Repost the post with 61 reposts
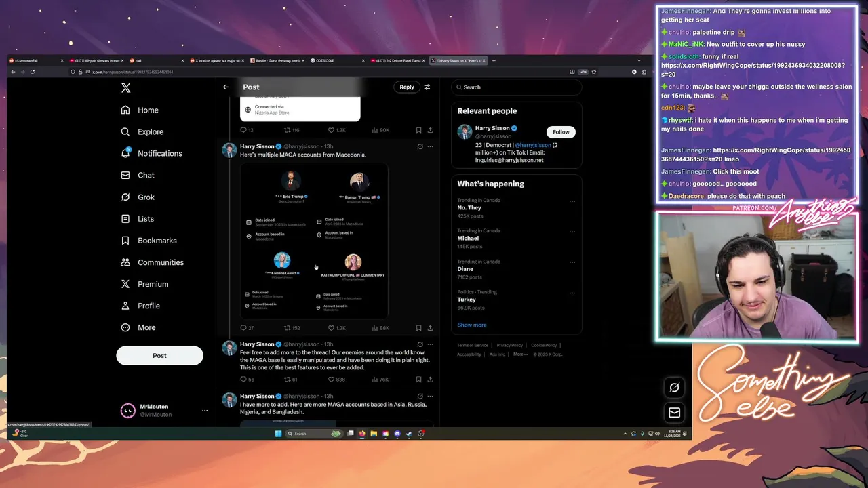868x488 pixels. [x=290, y=380]
